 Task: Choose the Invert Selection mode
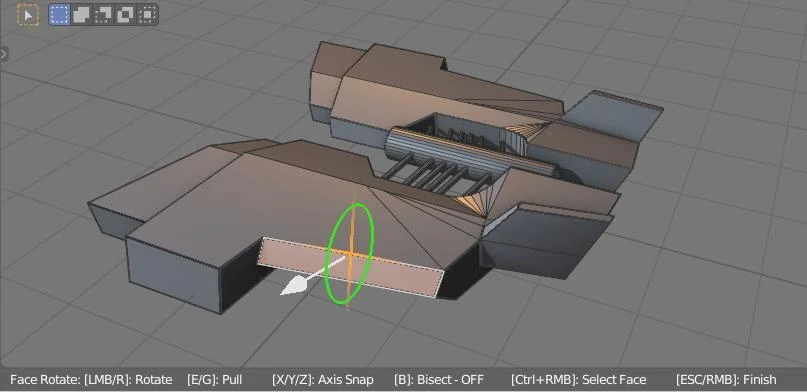(x=125, y=15)
